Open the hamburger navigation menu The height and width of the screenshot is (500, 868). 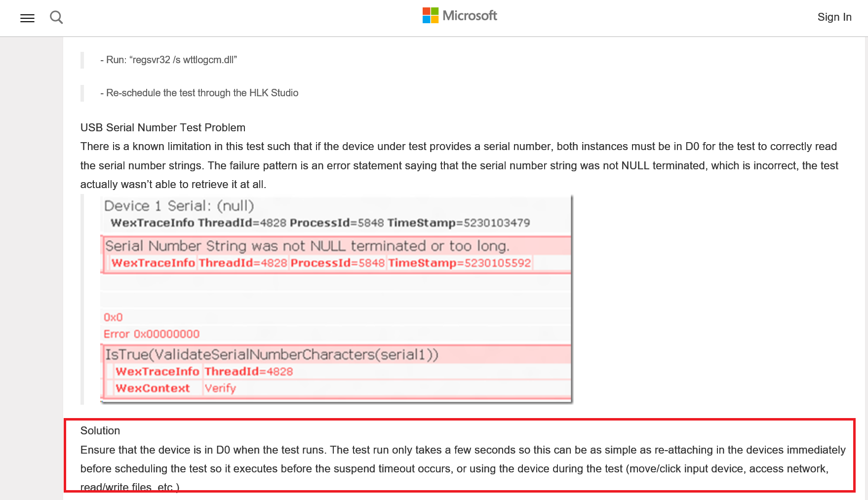pyautogui.click(x=27, y=18)
